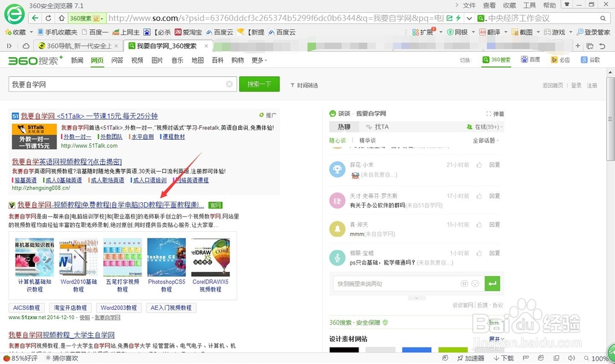Toggle 弹幕 barrage mode in chat panel
This screenshot has height=364, width=615.
[x=495, y=114]
